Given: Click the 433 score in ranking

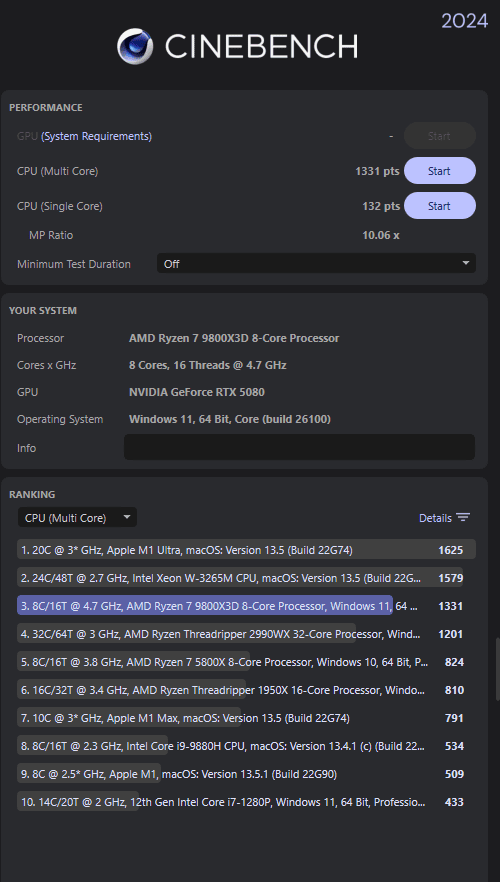Looking at the screenshot, I should click(x=454, y=802).
